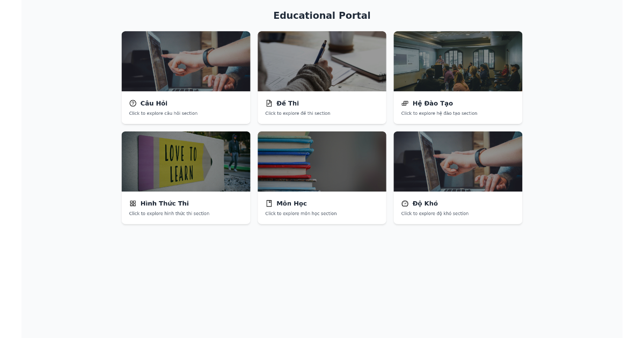Click the classroom photo on Hệ Đào Tạo card
This screenshot has width=644, height=338.
click(458, 61)
